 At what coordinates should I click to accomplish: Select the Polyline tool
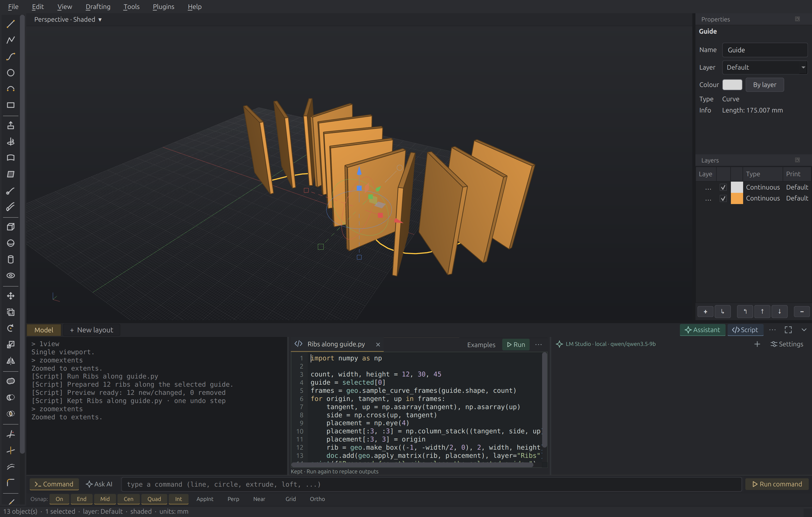(10, 40)
